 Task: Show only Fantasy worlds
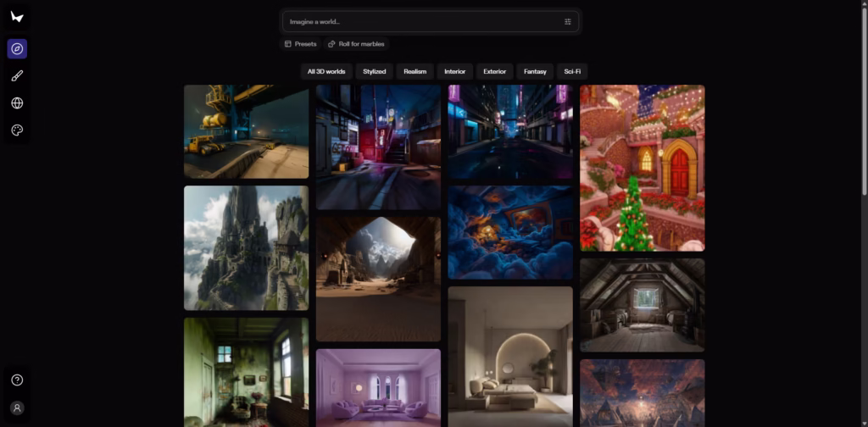535,72
